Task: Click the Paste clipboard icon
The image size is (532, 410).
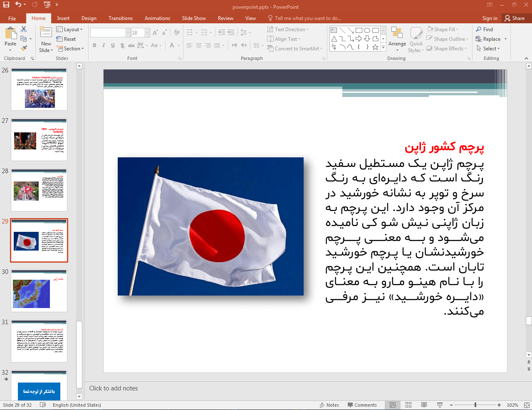Action: 10,34
